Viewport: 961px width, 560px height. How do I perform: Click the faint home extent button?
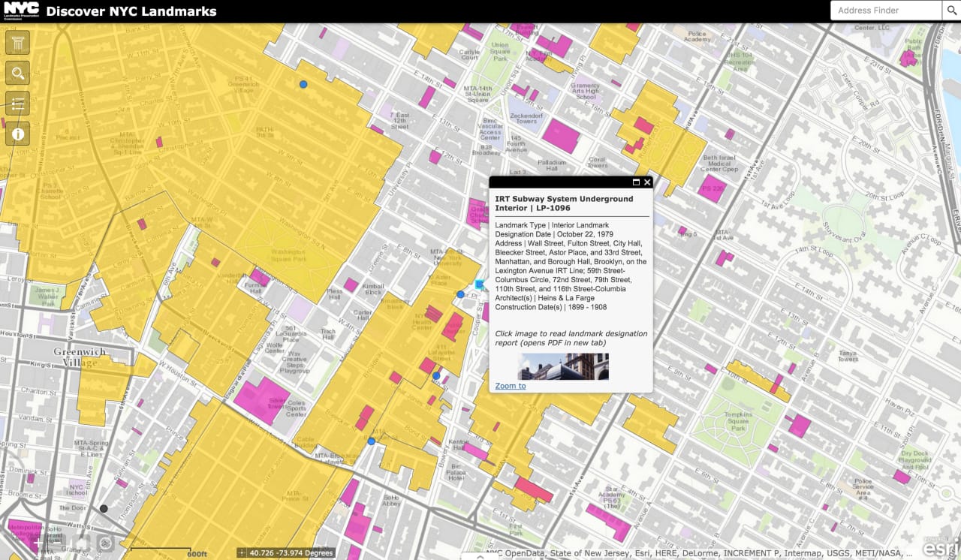click(x=81, y=542)
